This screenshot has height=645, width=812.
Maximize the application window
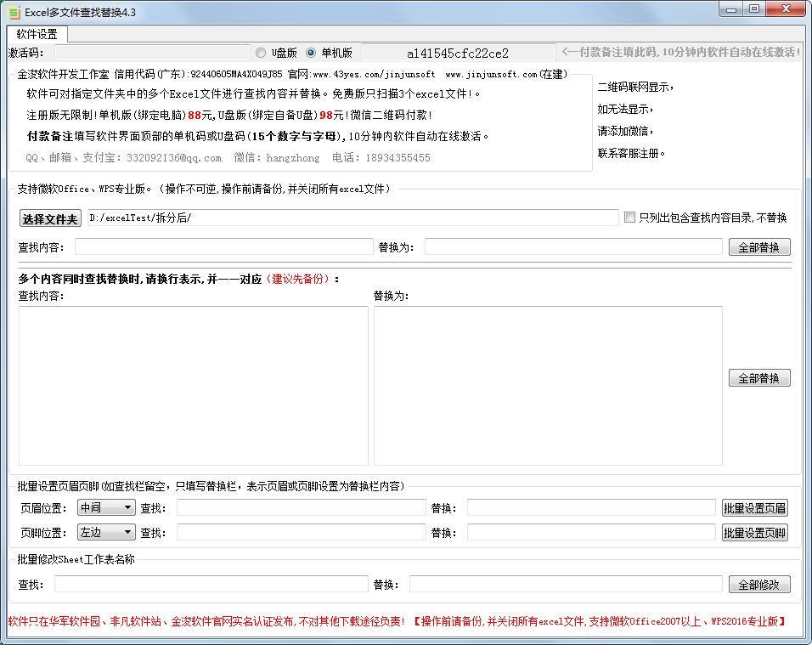(753, 8)
